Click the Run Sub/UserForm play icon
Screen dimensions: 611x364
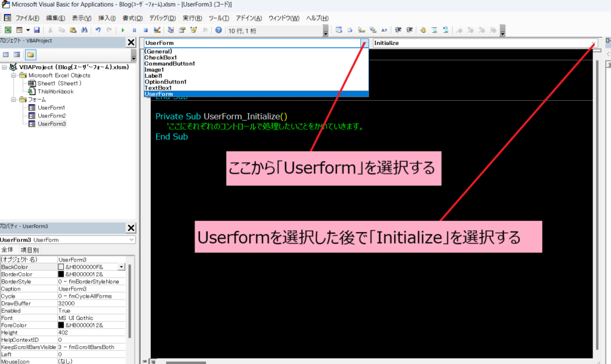(123, 29)
